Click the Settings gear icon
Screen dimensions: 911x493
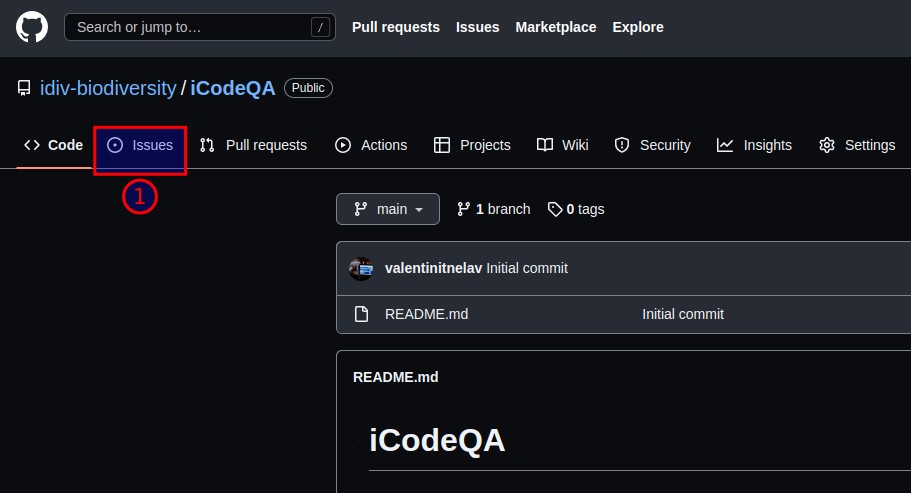click(827, 145)
